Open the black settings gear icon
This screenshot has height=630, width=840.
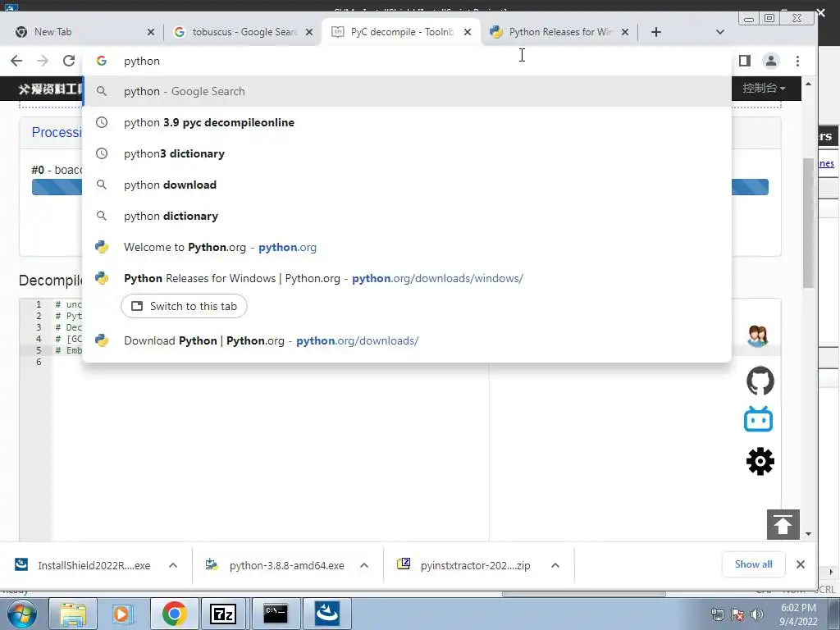(760, 461)
